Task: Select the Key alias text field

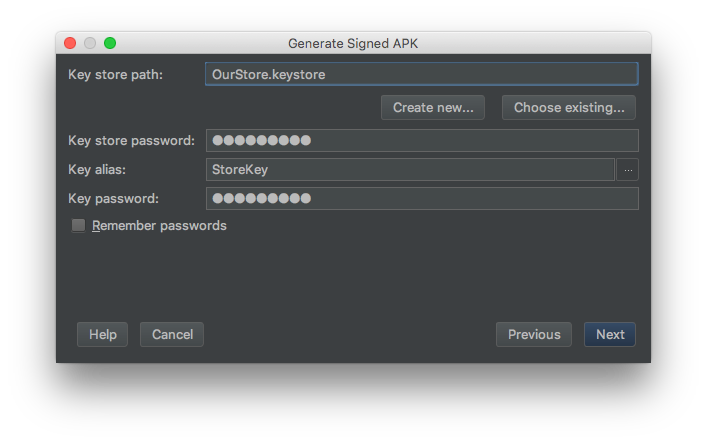Action: [410, 170]
